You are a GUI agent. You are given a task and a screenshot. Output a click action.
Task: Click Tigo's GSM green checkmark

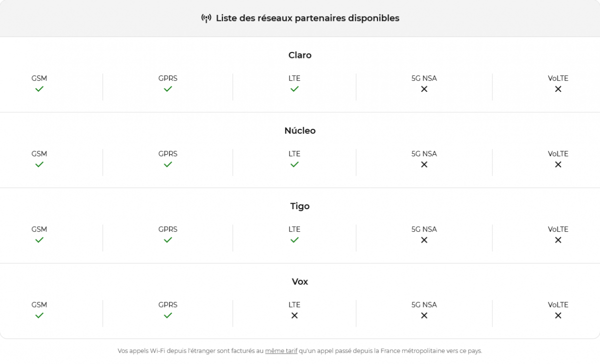(39, 240)
